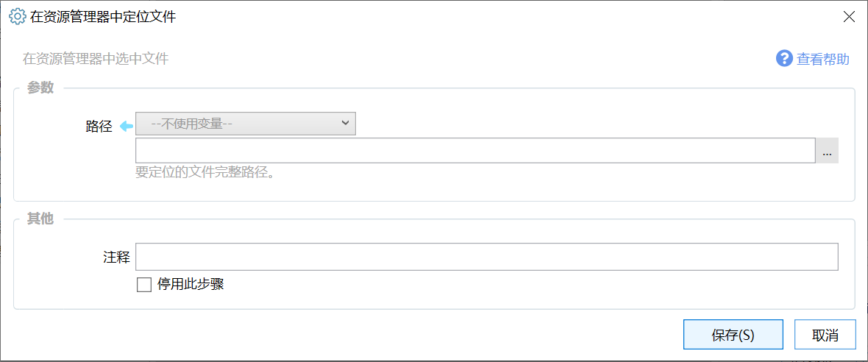The image size is (868, 362).
Task: Cancel with the 取消 button
Action: click(825, 335)
